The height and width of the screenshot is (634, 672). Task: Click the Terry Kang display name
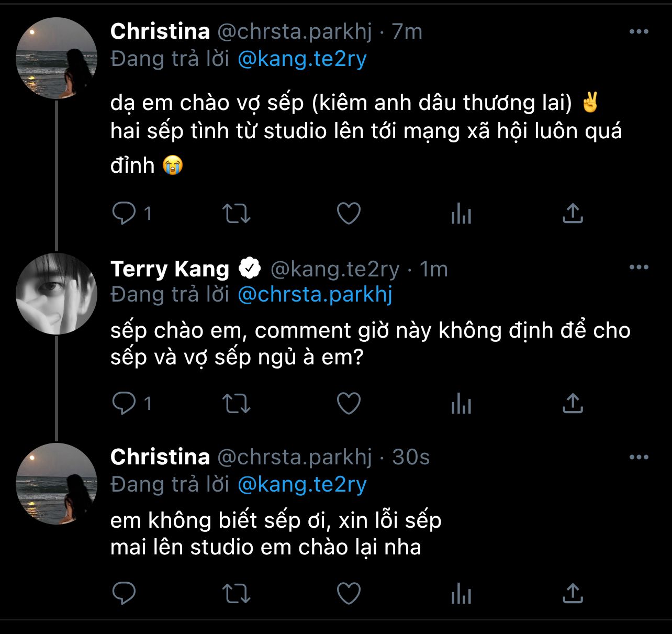pyautogui.click(x=170, y=269)
